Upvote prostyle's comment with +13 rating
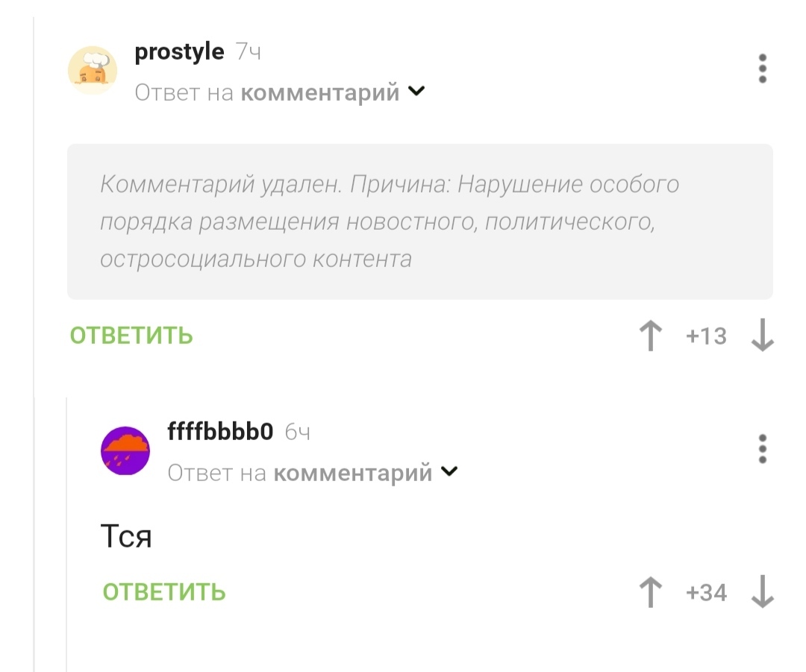This screenshot has height=672, width=806. point(652,336)
